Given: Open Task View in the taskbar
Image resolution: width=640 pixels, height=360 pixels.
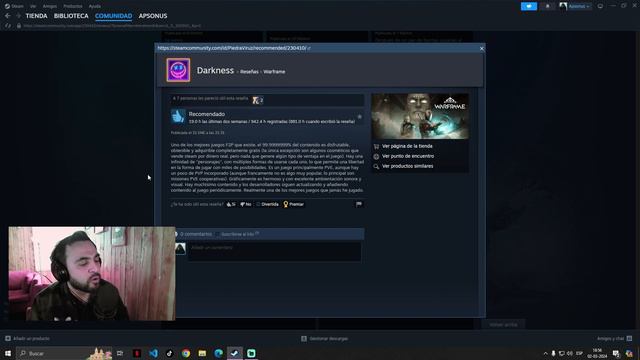Looking at the screenshot, I should 120,353.
